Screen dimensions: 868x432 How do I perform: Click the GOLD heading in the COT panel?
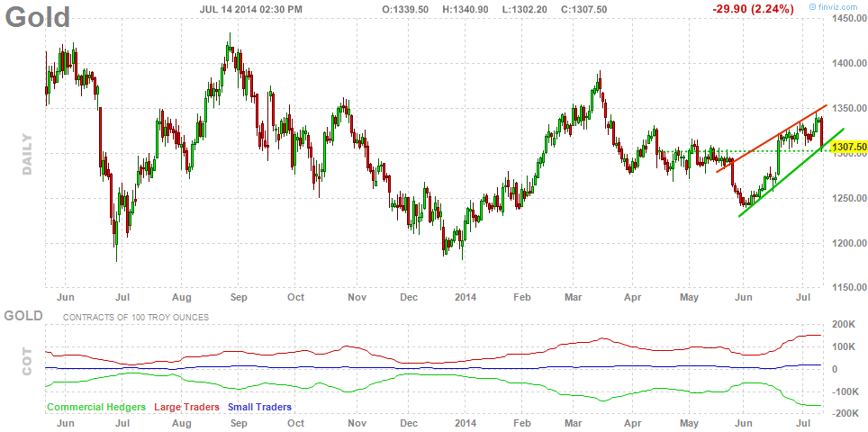click(x=23, y=316)
